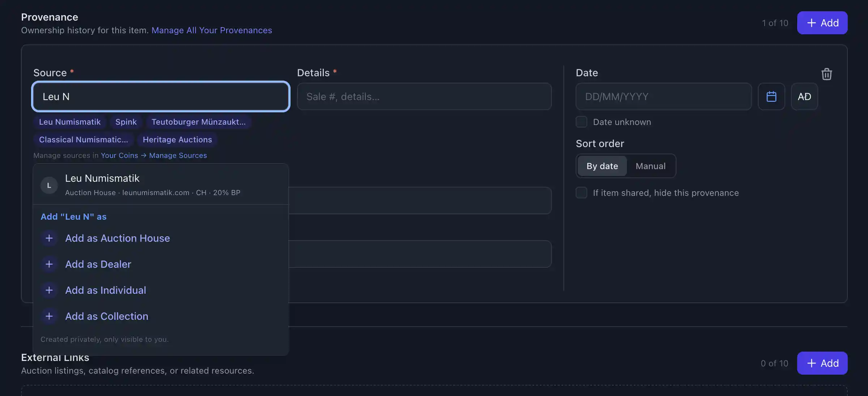Enable hide this provenance if shared
Viewport: 868px width, 396px height.
coord(581,193)
